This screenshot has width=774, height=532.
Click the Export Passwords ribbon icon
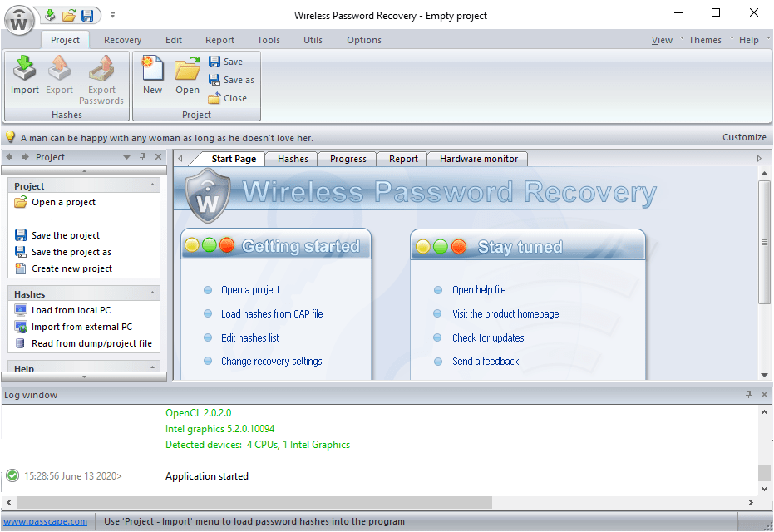[x=101, y=79]
